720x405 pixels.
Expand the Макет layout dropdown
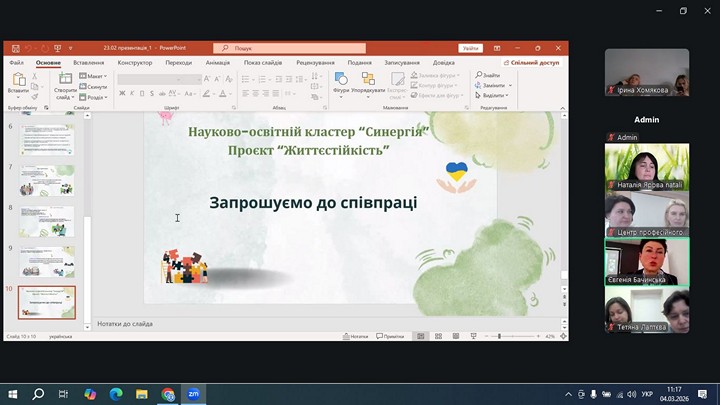[x=96, y=76]
